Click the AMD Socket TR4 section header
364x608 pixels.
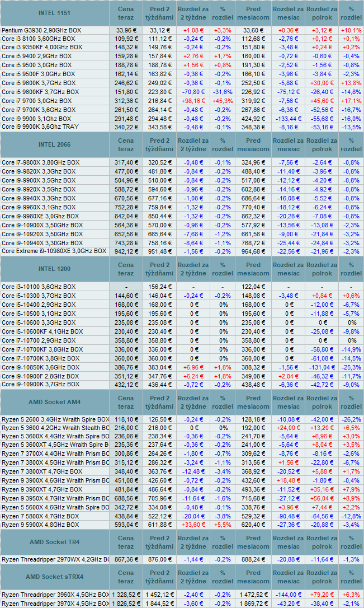[55, 542]
